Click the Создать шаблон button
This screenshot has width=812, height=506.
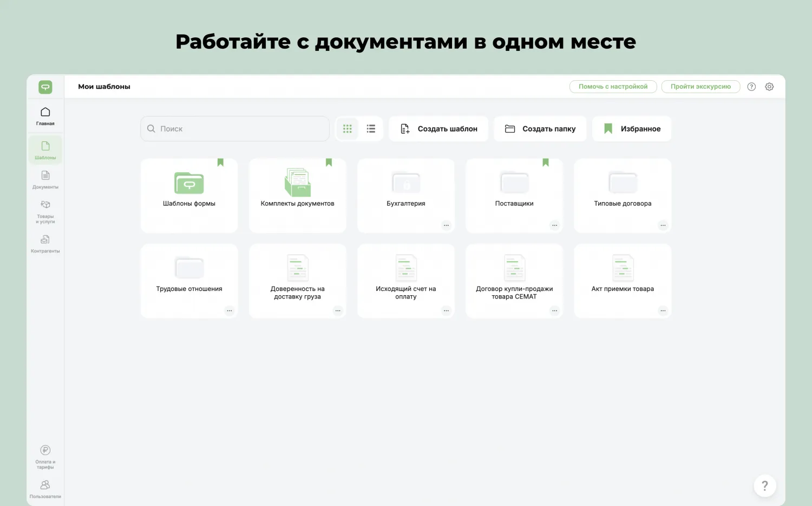click(x=438, y=129)
